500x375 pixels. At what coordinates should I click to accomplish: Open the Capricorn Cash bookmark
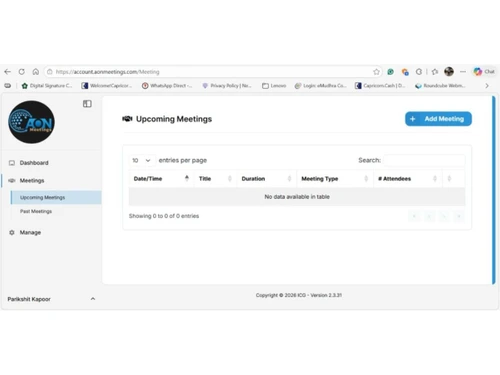tap(380, 86)
